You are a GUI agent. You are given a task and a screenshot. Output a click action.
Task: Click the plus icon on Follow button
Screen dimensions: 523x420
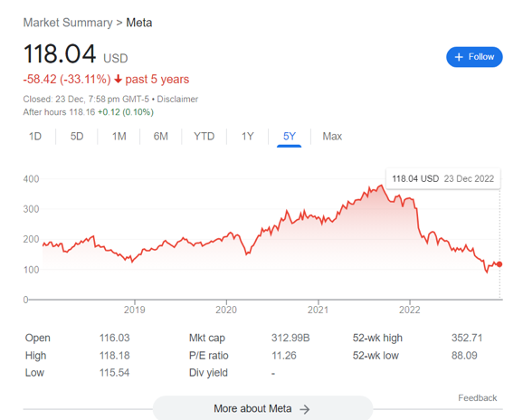459,57
